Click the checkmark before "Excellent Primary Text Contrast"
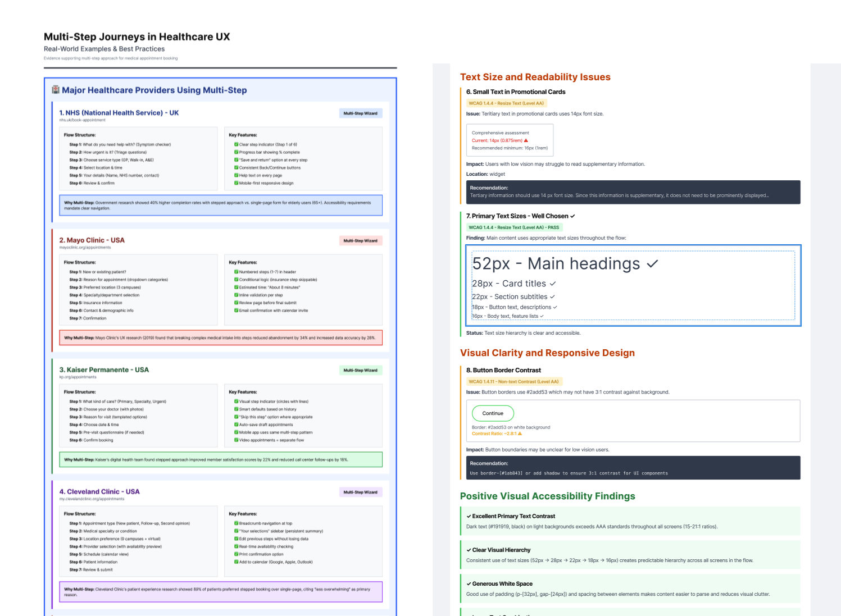This screenshot has height=616, width=841. point(469,516)
